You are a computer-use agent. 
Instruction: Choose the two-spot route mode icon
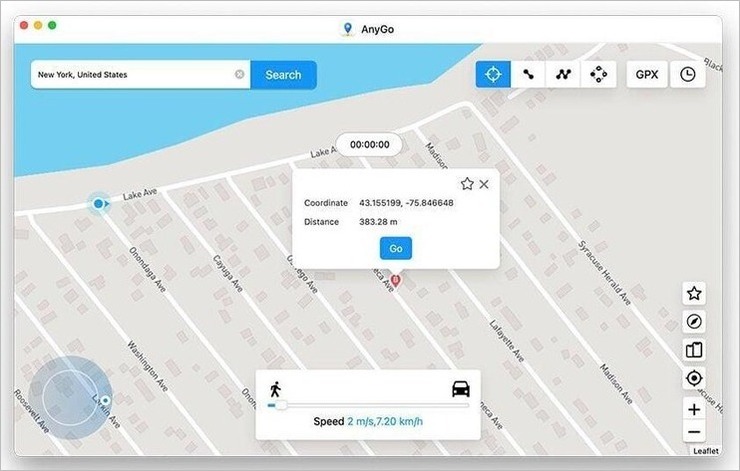click(528, 74)
